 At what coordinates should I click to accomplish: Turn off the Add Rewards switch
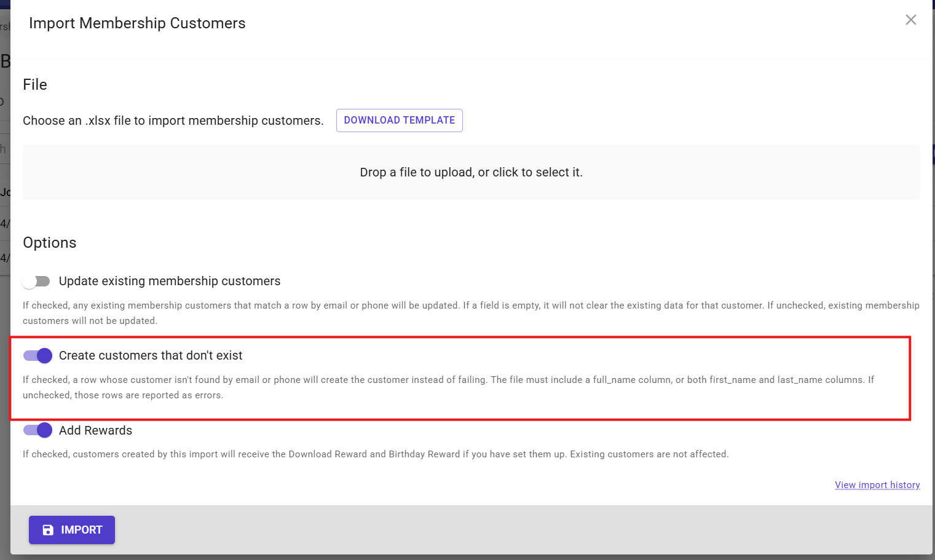[37, 430]
